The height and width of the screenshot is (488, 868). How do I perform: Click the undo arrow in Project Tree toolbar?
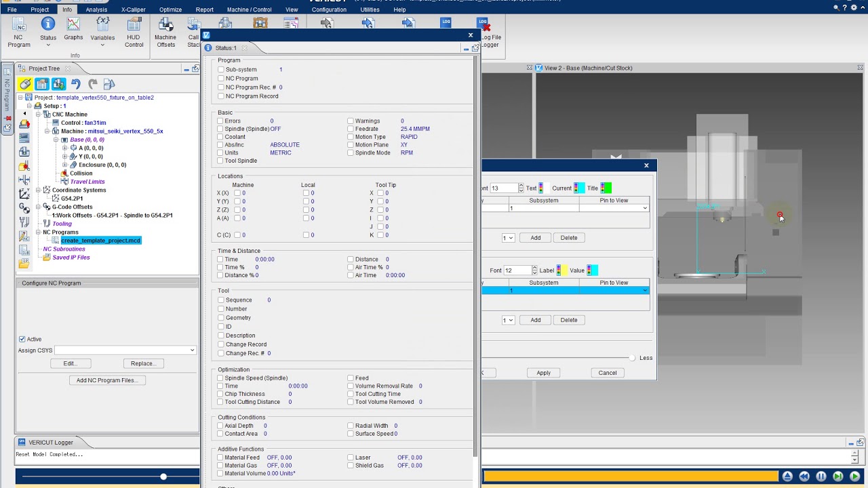tap(76, 84)
